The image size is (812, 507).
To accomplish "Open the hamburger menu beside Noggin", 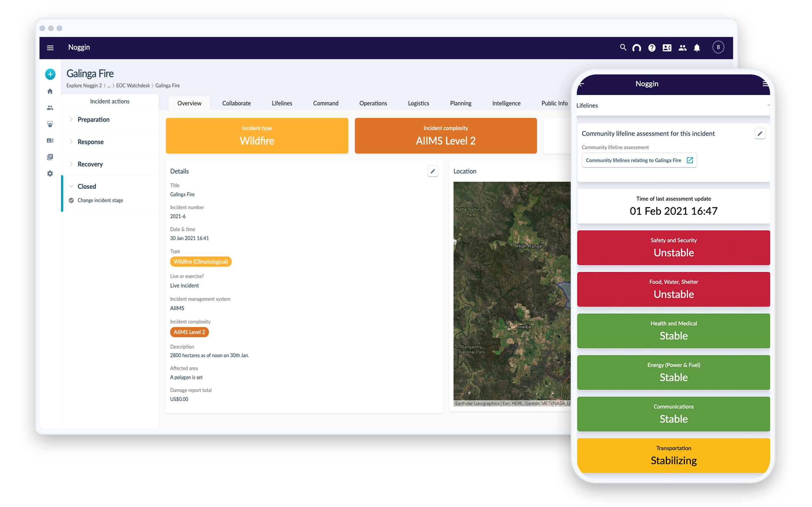I will 50,48.
